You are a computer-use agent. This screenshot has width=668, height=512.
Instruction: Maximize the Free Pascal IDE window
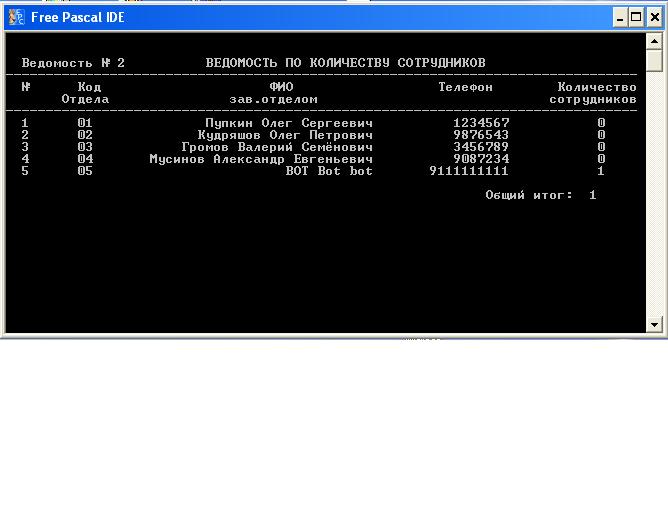click(636, 17)
